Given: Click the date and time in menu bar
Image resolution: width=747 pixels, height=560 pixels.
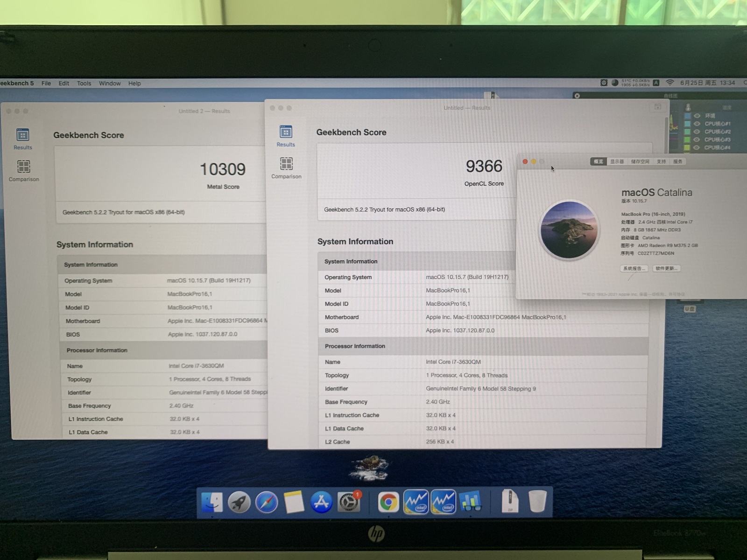Looking at the screenshot, I should pyautogui.click(x=707, y=83).
